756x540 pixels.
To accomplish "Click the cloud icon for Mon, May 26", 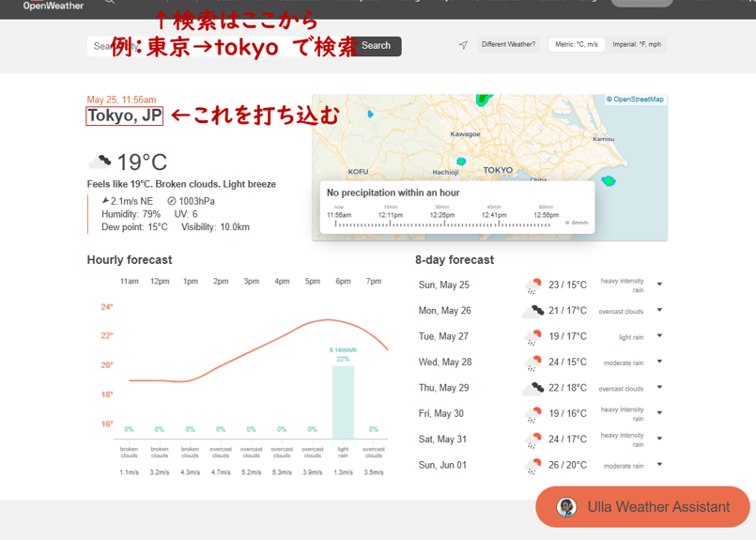I will pos(532,312).
